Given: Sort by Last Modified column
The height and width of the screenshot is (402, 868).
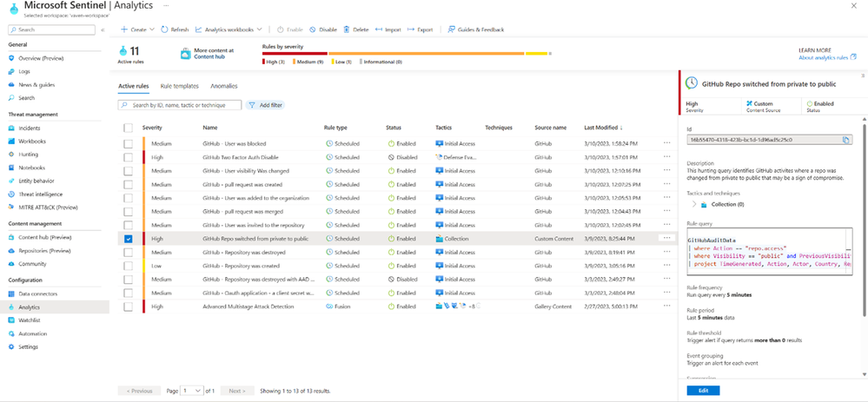Looking at the screenshot, I should (x=603, y=128).
